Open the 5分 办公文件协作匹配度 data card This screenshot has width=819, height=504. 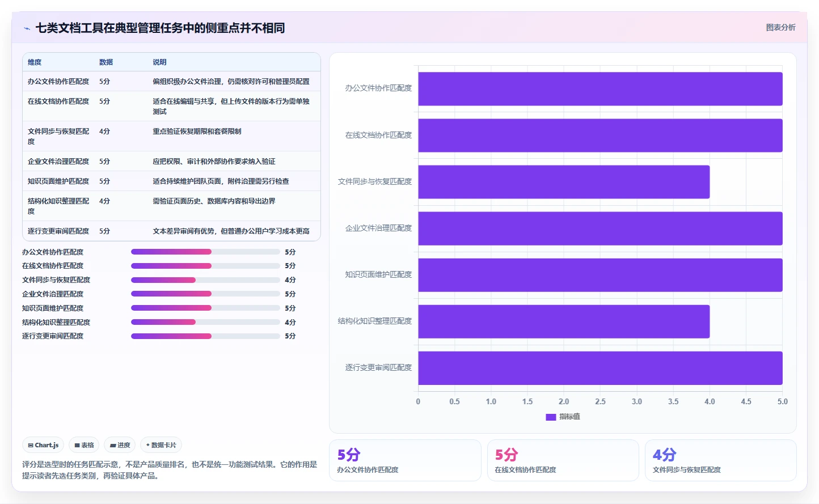point(405,460)
